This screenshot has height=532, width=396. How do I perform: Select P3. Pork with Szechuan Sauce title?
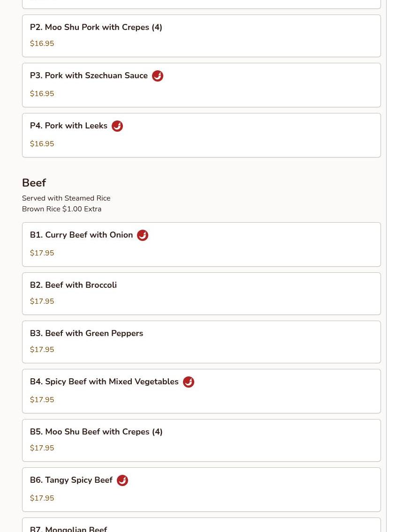[89, 75]
